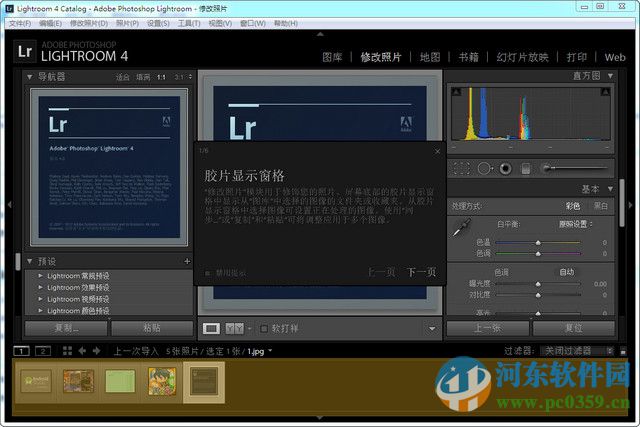This screenshot has height=427, width=640.
Task: Collapse the 基本 panel
Action: coord(610,189)
